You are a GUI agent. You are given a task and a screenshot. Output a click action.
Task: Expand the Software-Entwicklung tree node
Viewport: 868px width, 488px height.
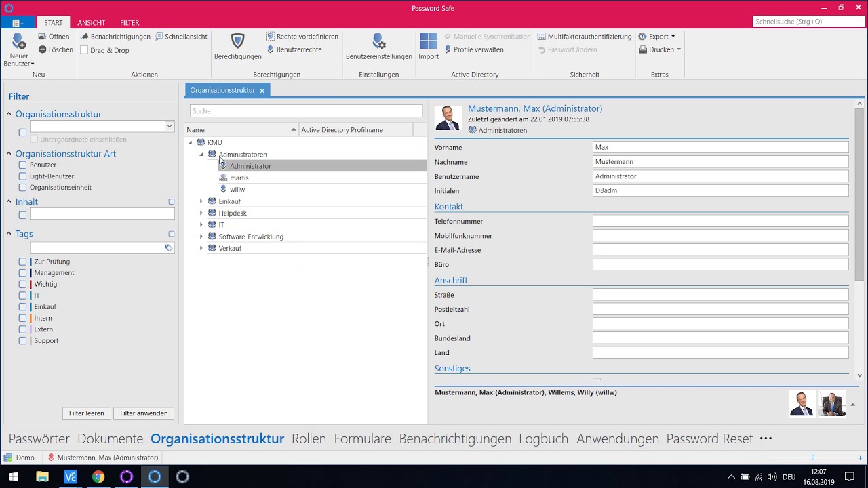[201, 237]
